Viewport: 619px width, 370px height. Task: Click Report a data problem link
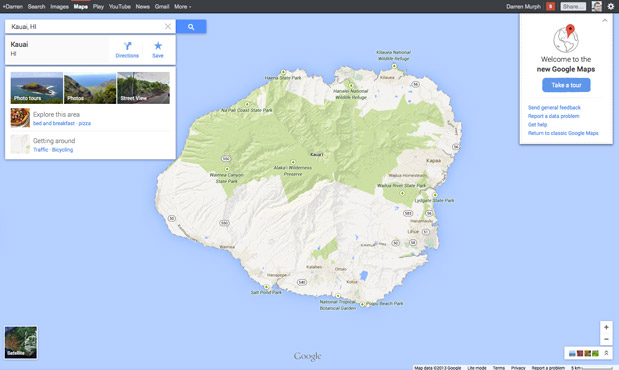pos(553,116)
